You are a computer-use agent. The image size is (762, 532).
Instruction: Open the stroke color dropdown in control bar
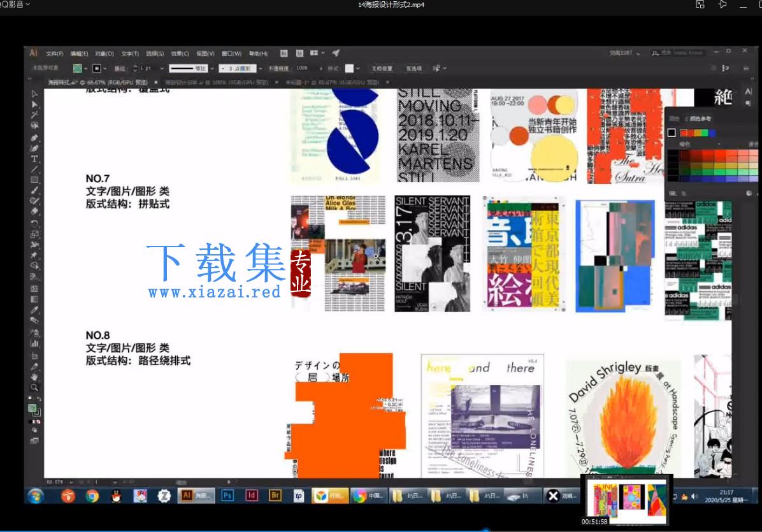click(x=105, y=69)
